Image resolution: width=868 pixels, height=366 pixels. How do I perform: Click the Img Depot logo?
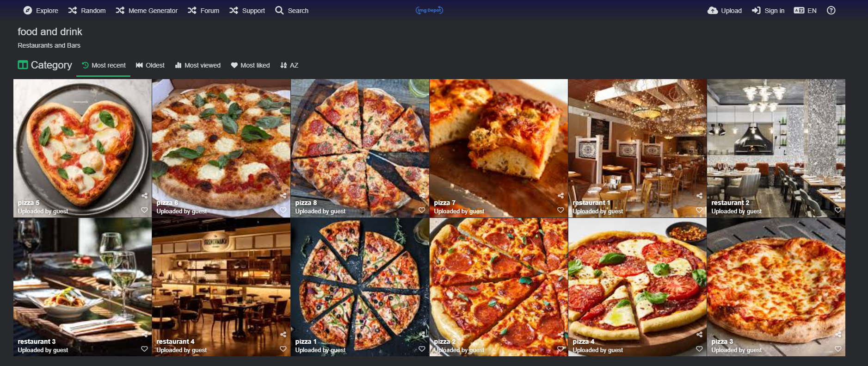[429, 10]
